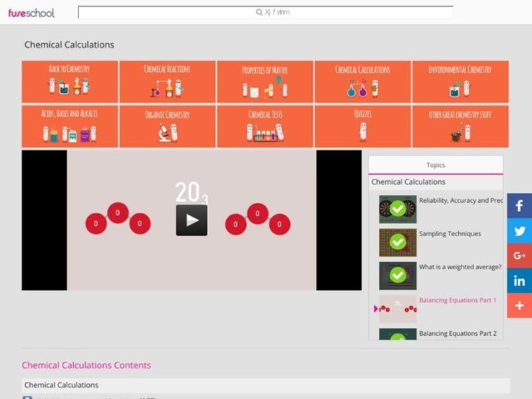The image size is (532, 399).
Task: Open the Acids, Bases and Alkalis tile
Action: pos(70,126)
